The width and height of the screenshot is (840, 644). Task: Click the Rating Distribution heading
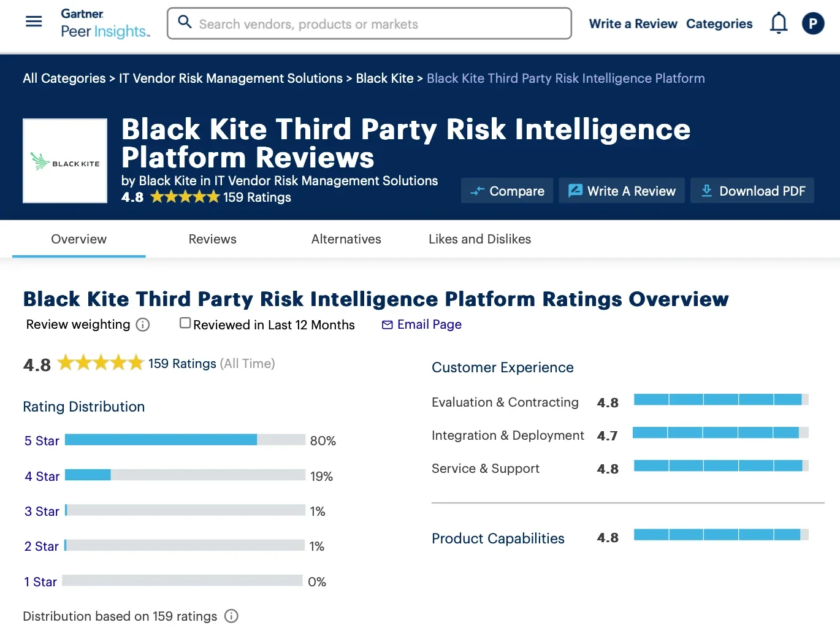coord(84,407)
